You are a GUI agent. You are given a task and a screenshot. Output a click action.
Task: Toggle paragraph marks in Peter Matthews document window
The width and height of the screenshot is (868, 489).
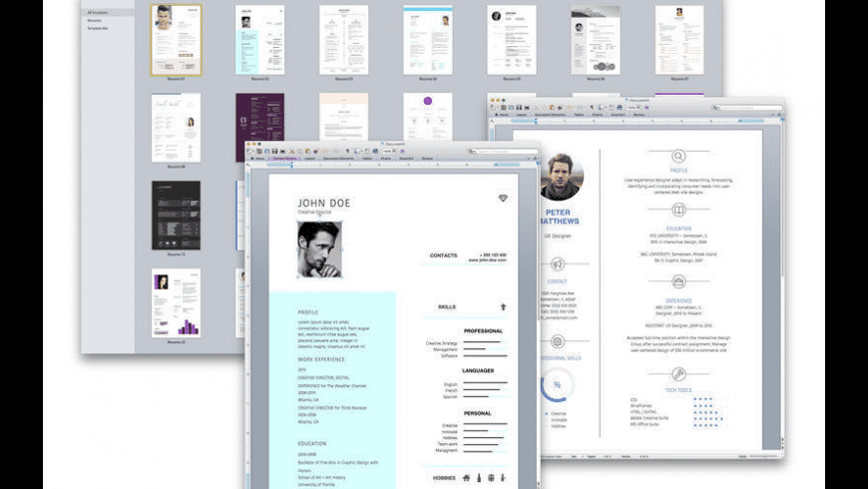click(x=592, y=108)
